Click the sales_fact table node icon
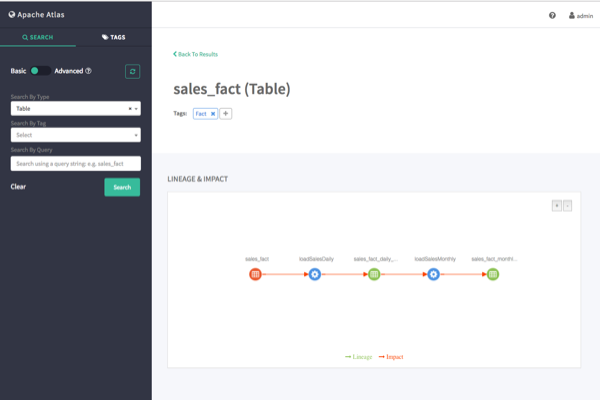Image resolution: width=600 pixels, height=400 pixels. pyautogui.click(x=255, y=274)
